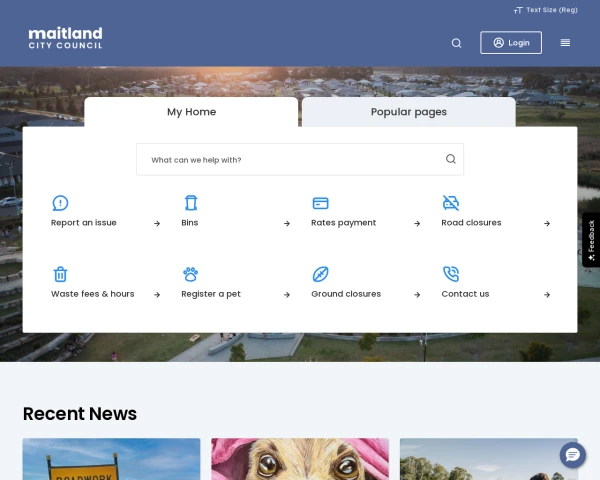The height and width of the screenshot is (480, 600).
Task: Click the Ground closures football icon
Action: click(320, 274)
